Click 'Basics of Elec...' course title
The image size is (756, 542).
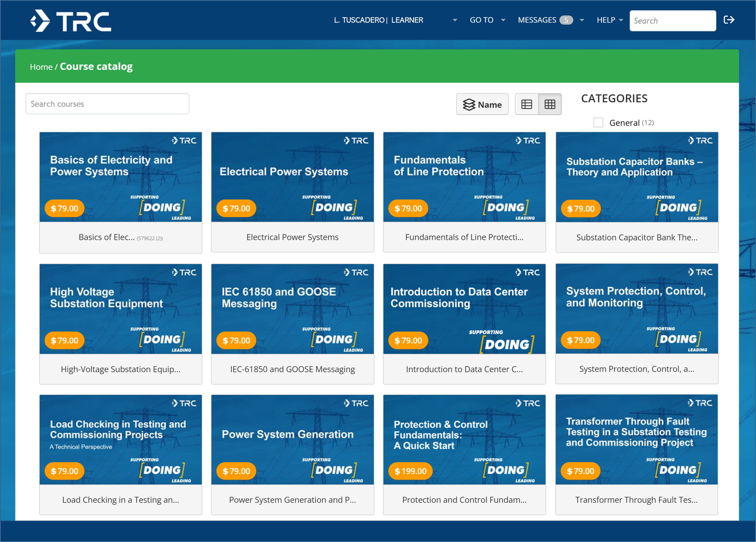coord(107,237)
